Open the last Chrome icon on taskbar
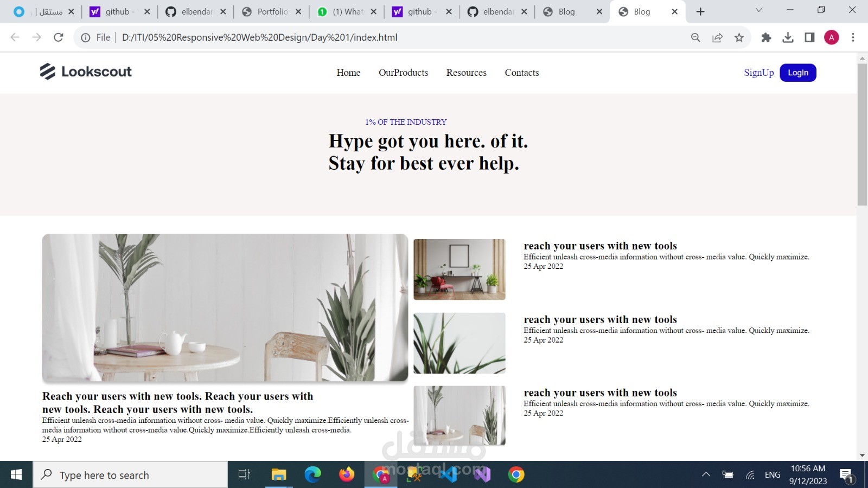868x488 pixels. 516,475
